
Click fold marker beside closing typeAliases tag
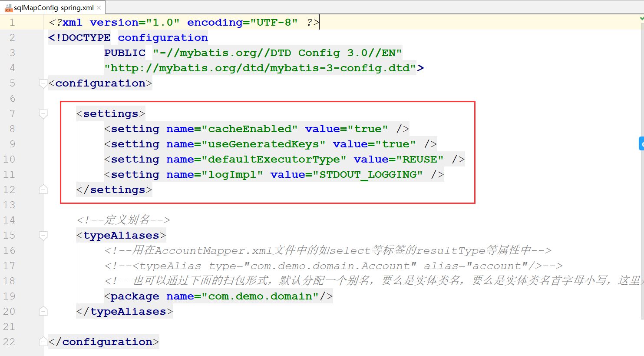click(43, 311)
